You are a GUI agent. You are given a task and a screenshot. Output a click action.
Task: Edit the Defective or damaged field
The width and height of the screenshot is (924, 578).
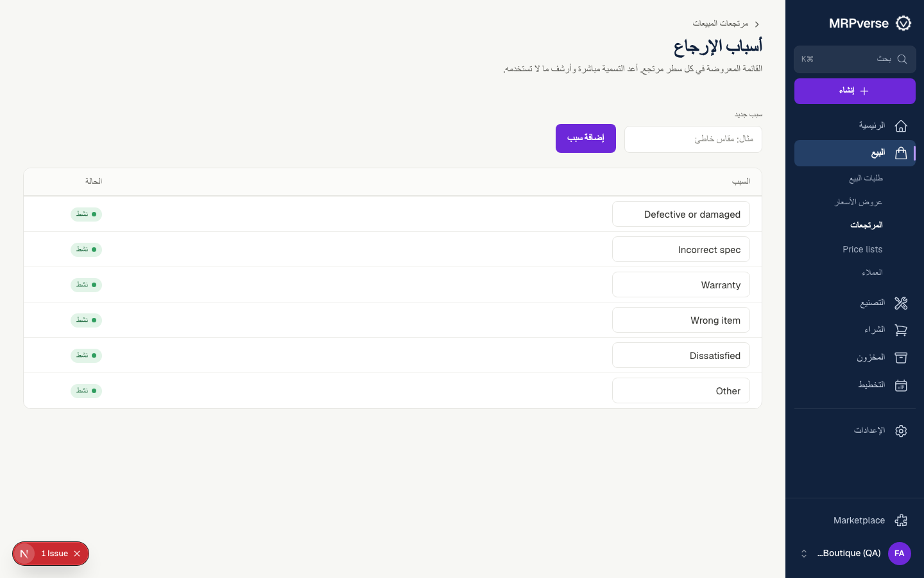[x=681, y=215]
